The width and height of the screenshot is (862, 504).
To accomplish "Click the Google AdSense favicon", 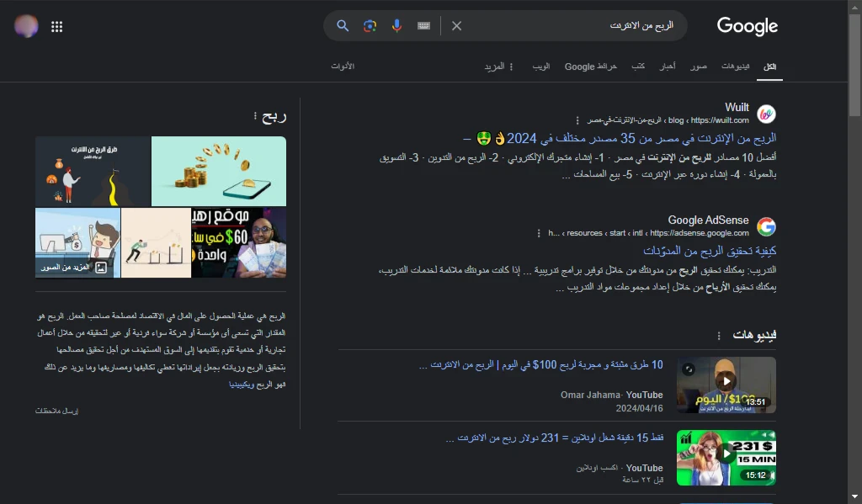I will click(x=766, y=226).
